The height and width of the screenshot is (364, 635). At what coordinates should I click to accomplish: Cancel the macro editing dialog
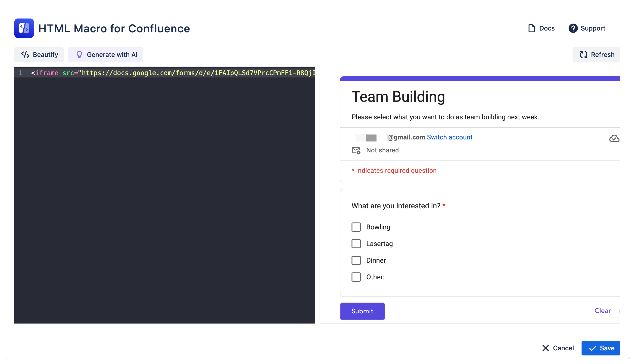558,348
